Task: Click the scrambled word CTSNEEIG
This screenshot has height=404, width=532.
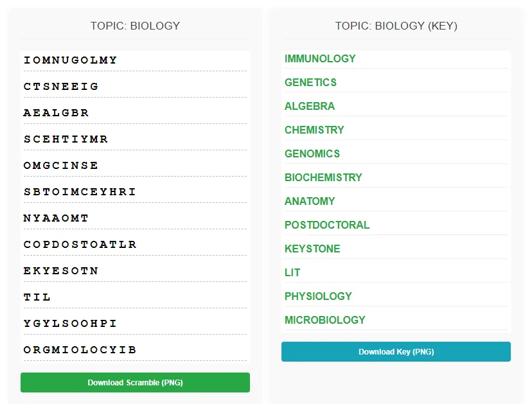Action: point(61,87)
